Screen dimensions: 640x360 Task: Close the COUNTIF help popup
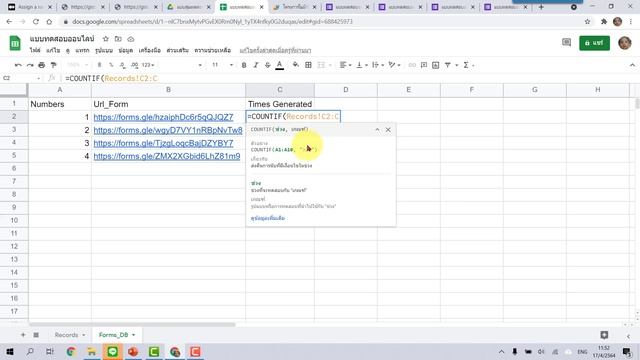pyautogui.click(x=388, y=130)
